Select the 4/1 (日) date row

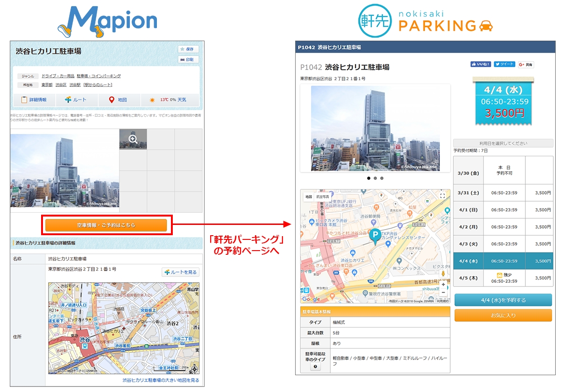tap(503, 210)
